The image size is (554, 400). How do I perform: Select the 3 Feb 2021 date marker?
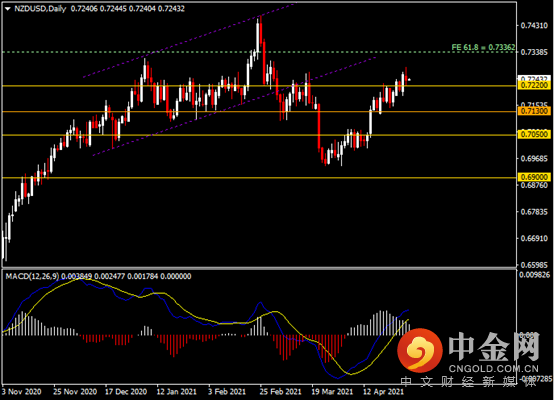pyautogui.click(x=226, y=392)
